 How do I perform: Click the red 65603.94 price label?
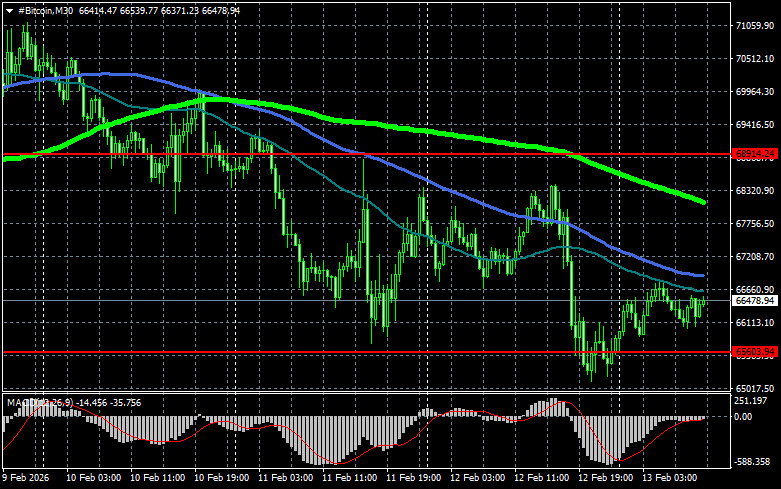click(753, 352)
